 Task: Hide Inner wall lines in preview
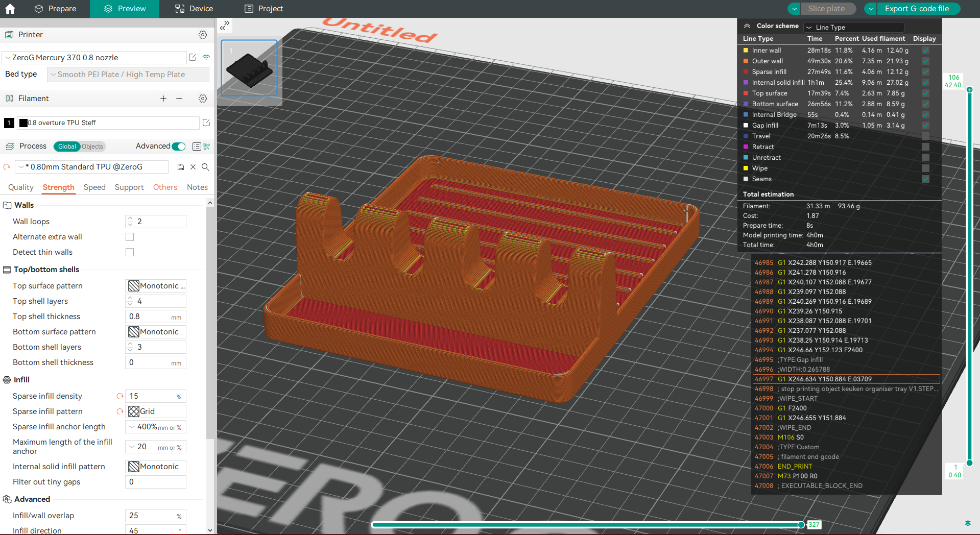(925, 51)
